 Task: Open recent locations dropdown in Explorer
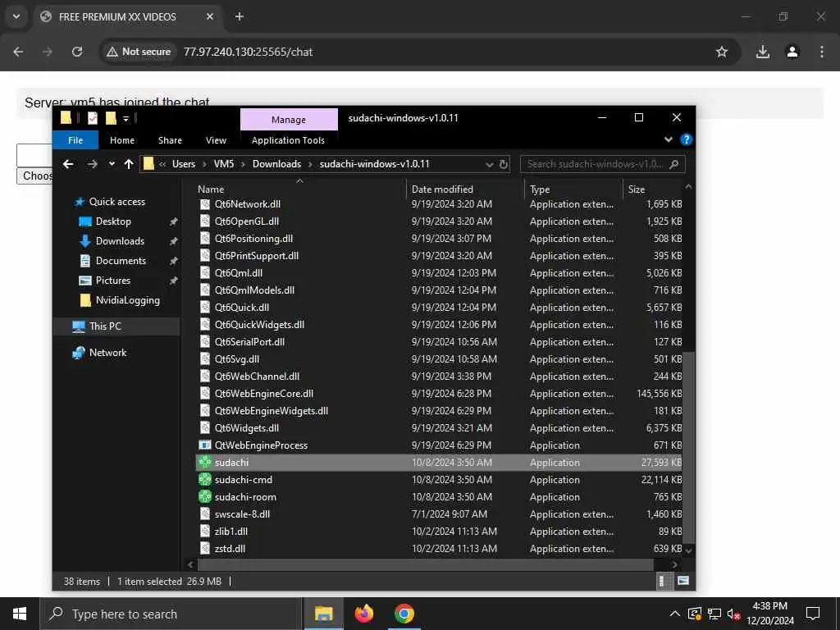(112, 164)
